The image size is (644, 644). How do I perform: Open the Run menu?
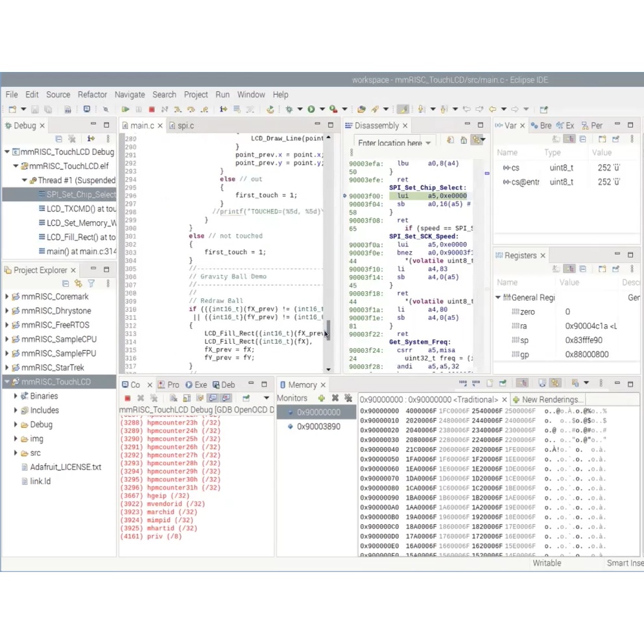click(x=222, y=95)
